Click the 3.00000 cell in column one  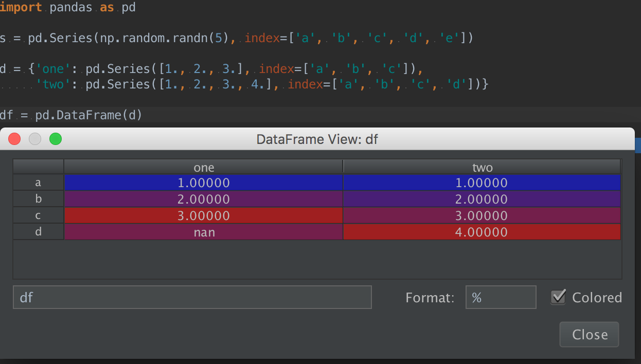coord(204,215)
